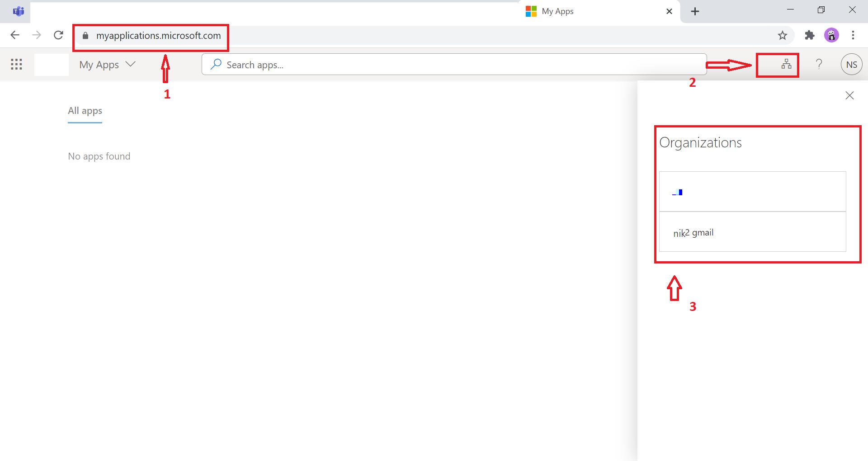
Task: Open Chrome's three-dot menu
Action: [x=853, y=35]
